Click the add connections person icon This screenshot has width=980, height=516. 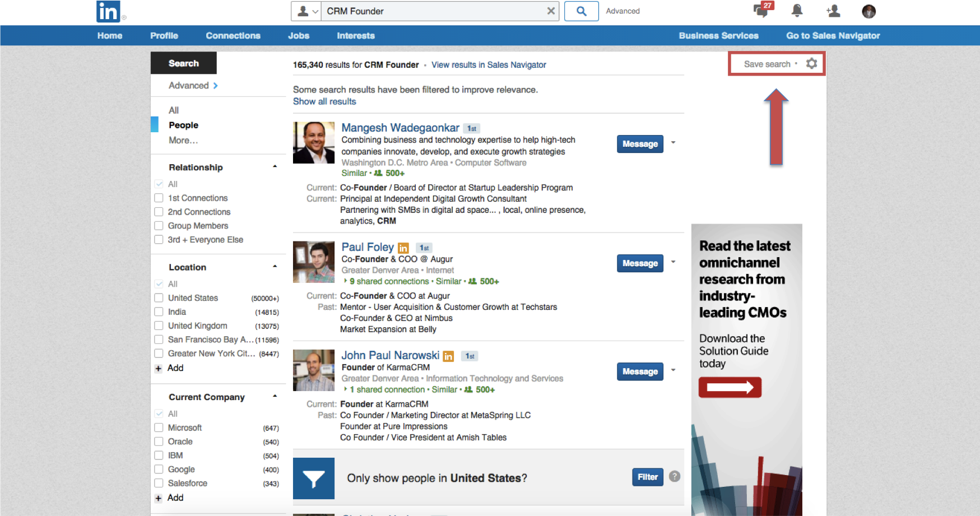coord(833,11)
